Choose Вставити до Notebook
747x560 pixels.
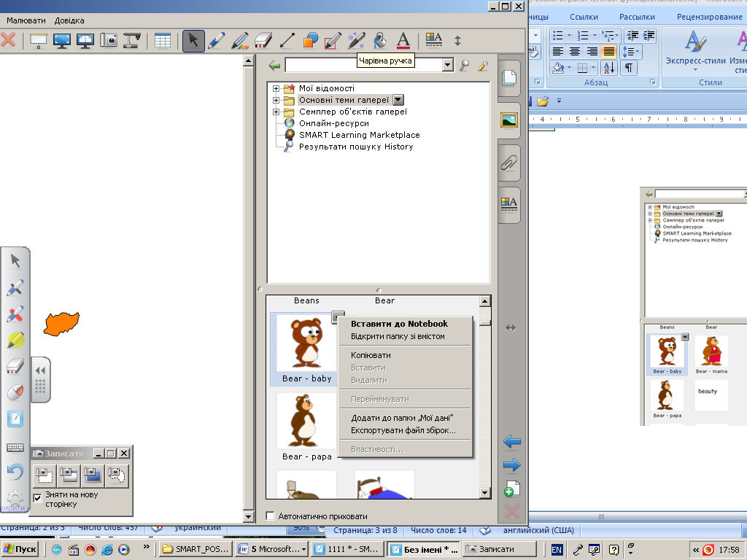tap(399, 324)
